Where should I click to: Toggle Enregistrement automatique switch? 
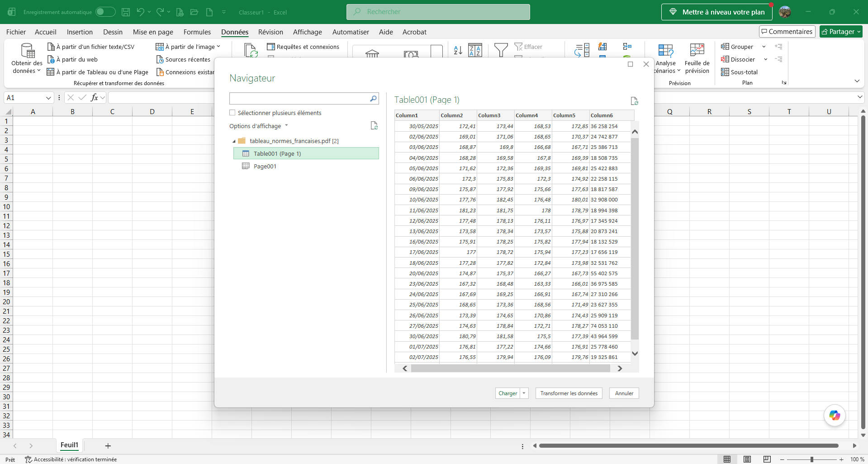(105, 12)
